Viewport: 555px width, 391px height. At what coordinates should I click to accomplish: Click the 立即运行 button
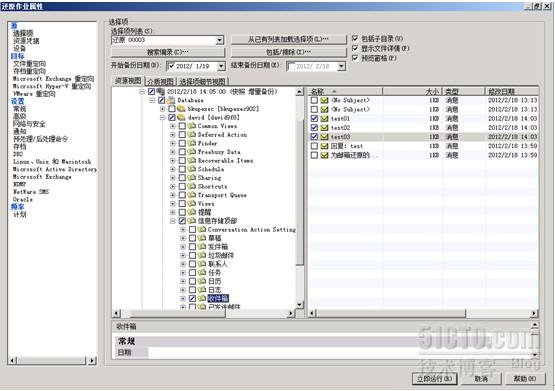[434, 379]
